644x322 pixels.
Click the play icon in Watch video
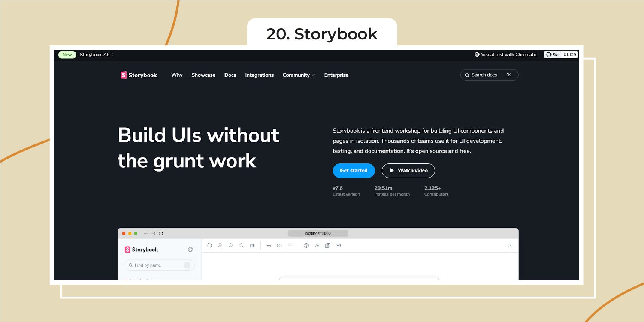coord(392,170)
